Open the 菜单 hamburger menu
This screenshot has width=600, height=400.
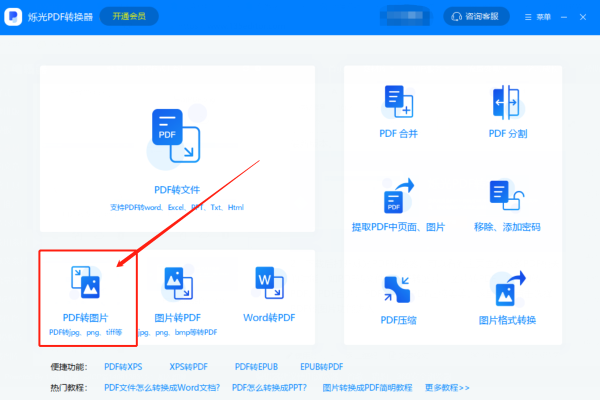tap(538, 17)
